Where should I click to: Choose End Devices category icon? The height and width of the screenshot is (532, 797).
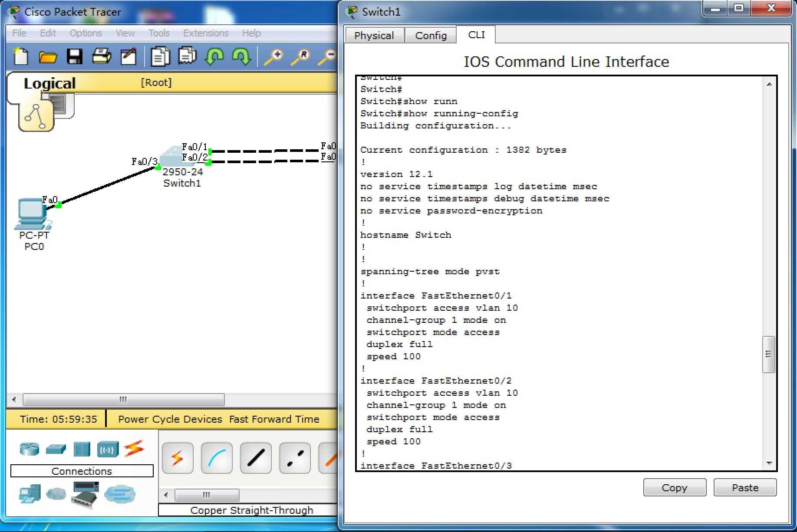click(30, 494)
